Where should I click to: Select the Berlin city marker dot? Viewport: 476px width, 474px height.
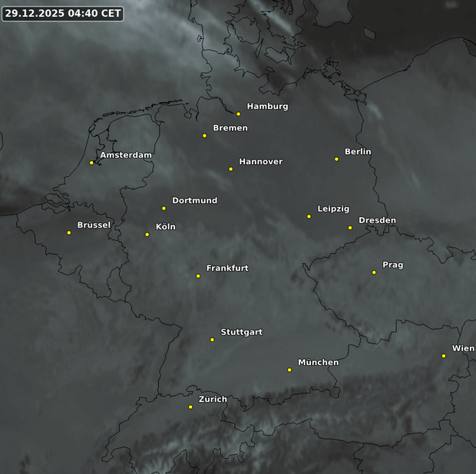336,159
